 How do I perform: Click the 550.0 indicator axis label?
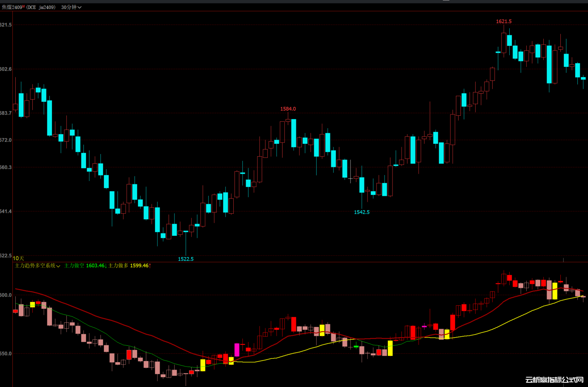tap(6, 353)
